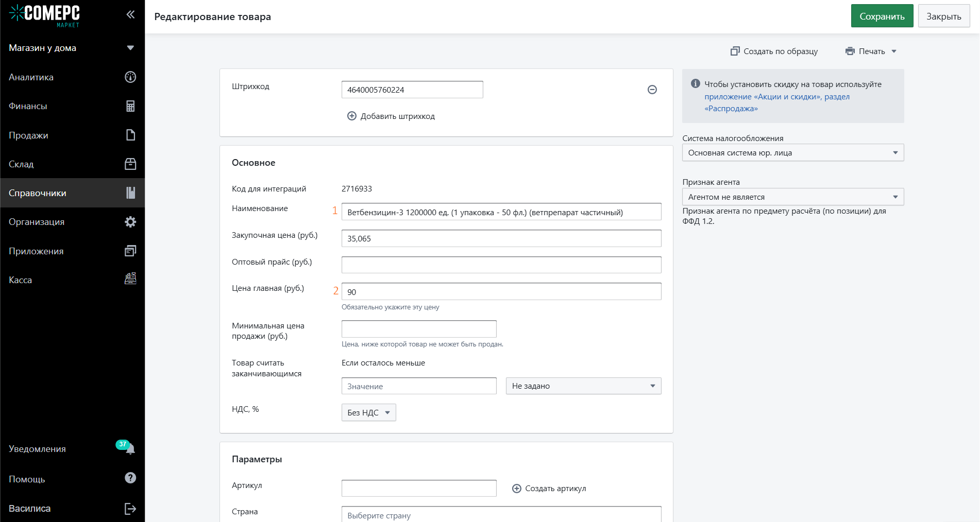Click the Создать по образцу copy icon
The width and height of the screenshot is (980, 522).
(735, 51)
